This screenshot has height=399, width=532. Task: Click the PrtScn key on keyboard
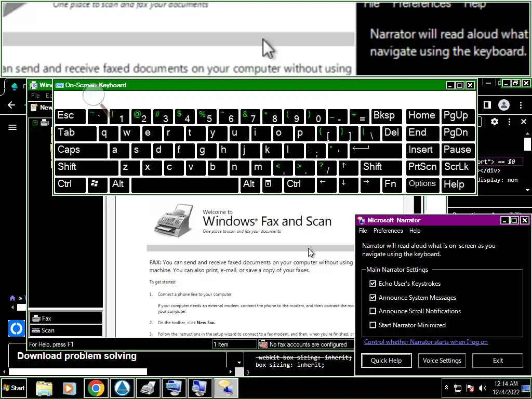[422, 167]
